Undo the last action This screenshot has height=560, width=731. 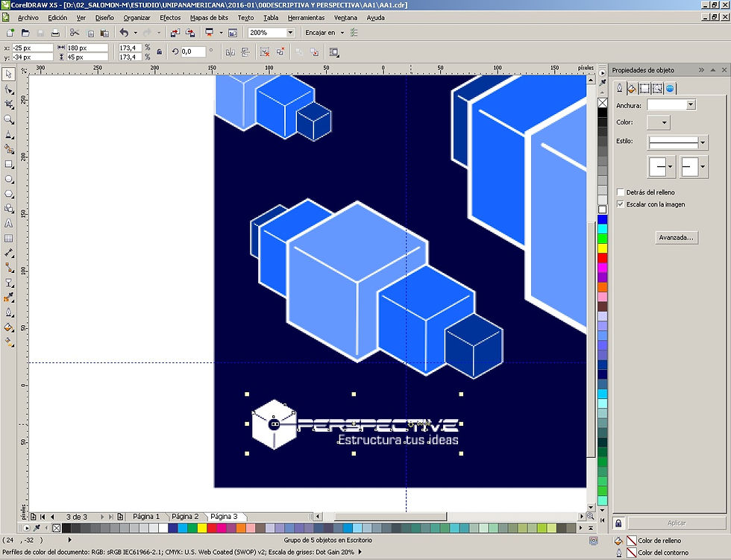coord(124,33)
